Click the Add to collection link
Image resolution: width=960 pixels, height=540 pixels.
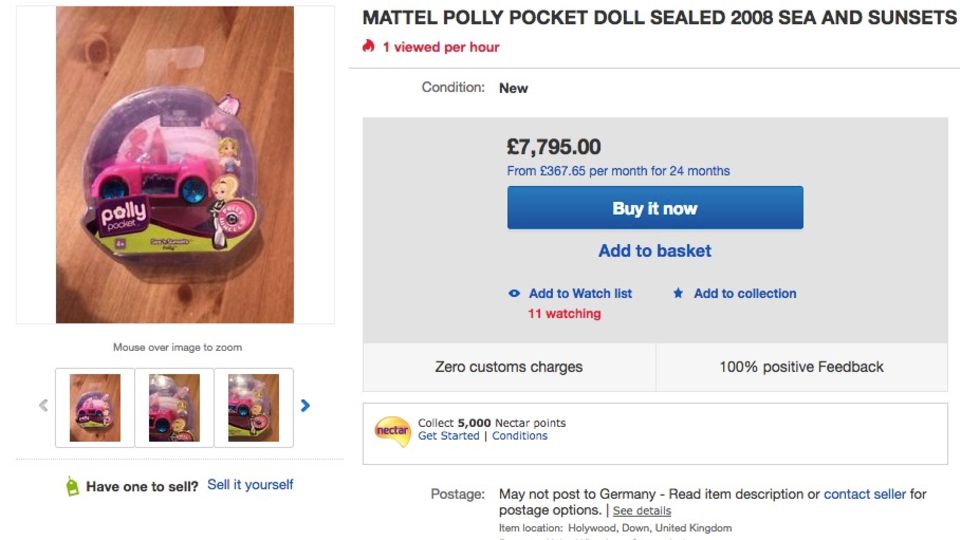745,294
